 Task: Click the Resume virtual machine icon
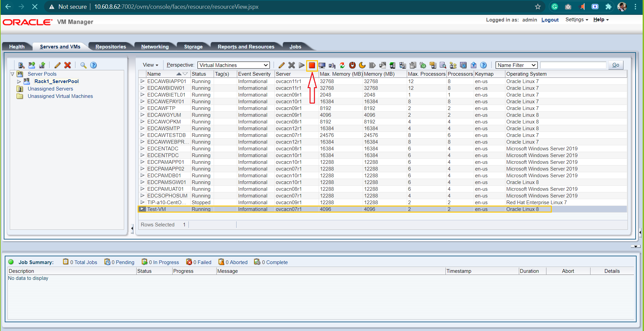pyautogui.click(x=372, y=65)
